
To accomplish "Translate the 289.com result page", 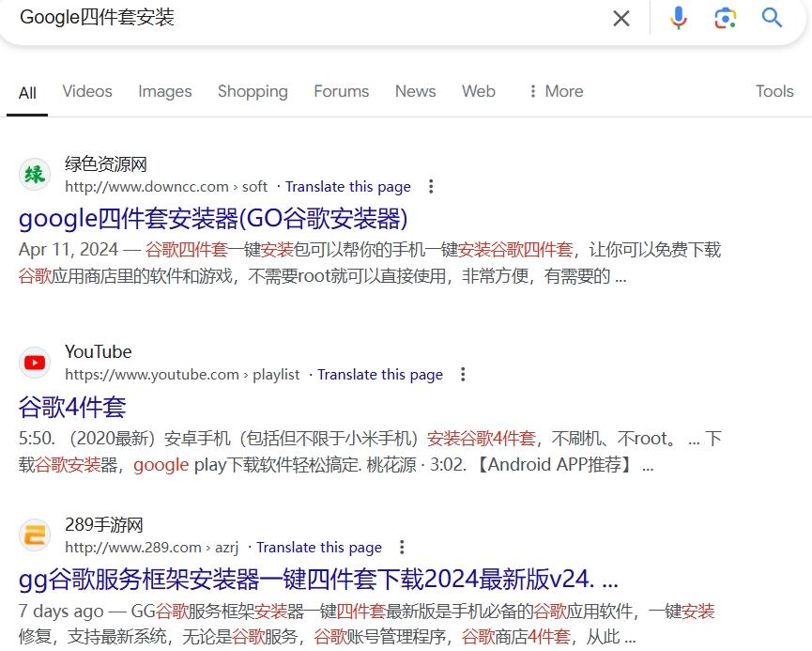I will pyautogui.click(x=319, y=548).
